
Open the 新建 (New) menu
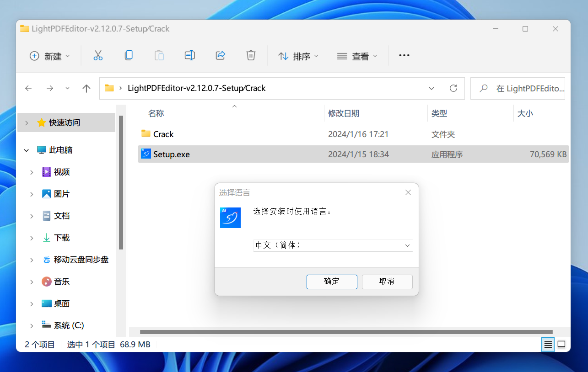click(50, 56)
